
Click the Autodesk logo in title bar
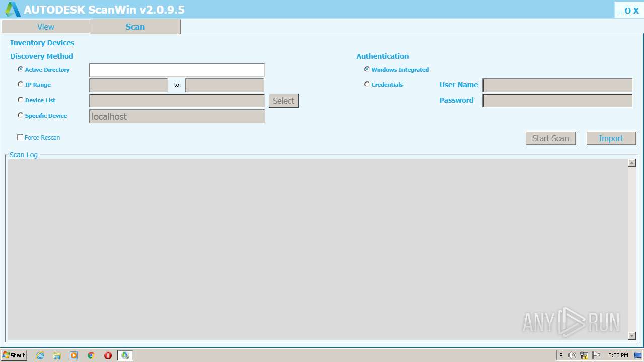coord(13,9)
